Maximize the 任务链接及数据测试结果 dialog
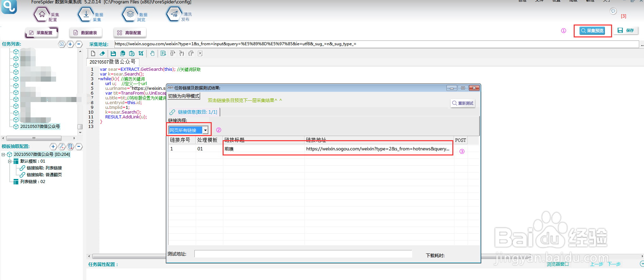Screen dimensions: 644x280 pyautogui.click(x=463, y=88)
